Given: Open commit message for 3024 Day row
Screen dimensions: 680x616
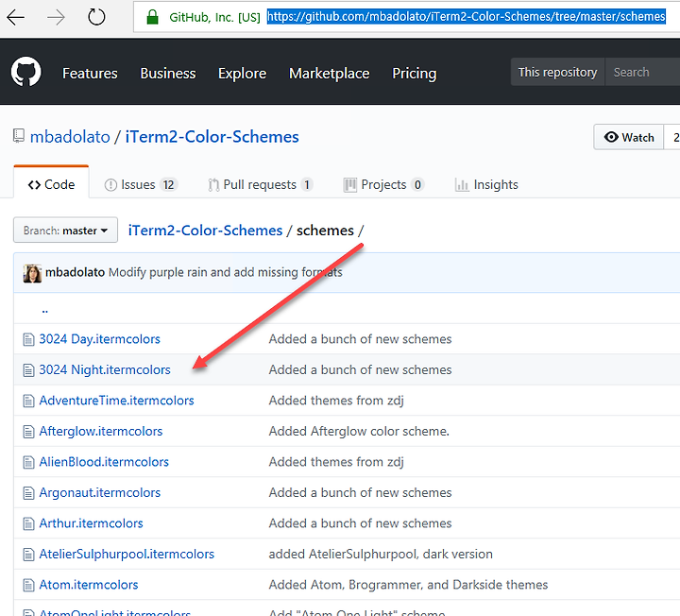Looking at the screenshot, I should click(360, 339).
